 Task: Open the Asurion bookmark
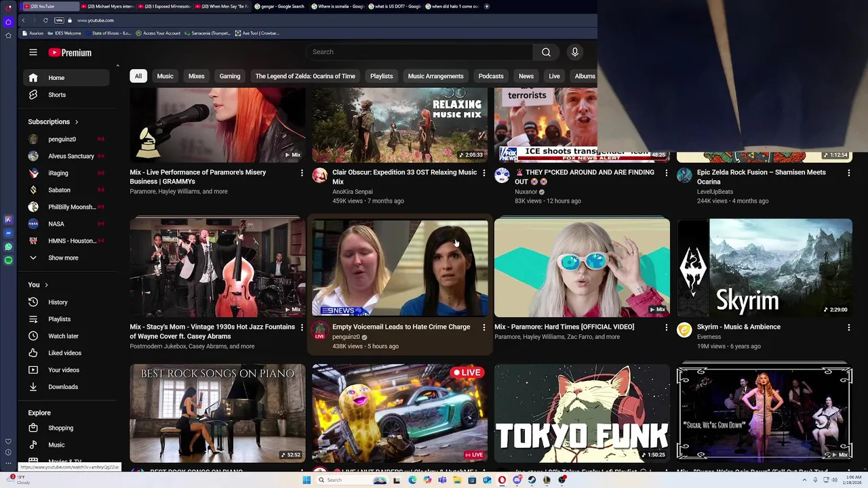tap(32, 33)
